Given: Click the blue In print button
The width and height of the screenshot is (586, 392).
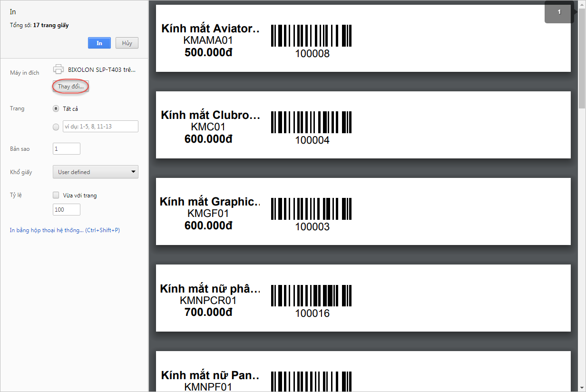Looking at the screenshot, I should (99, 43).
